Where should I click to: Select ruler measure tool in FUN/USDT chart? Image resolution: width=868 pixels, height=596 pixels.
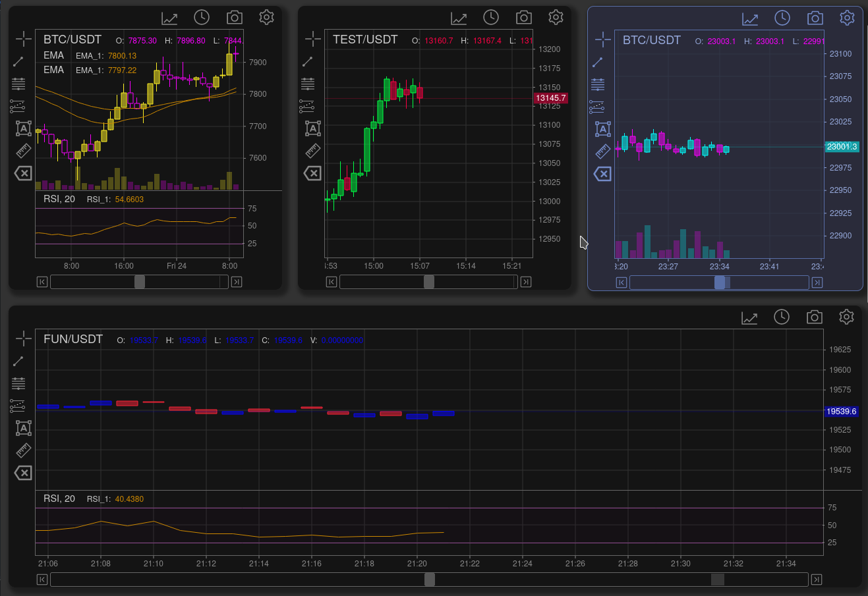click(24, 451)
